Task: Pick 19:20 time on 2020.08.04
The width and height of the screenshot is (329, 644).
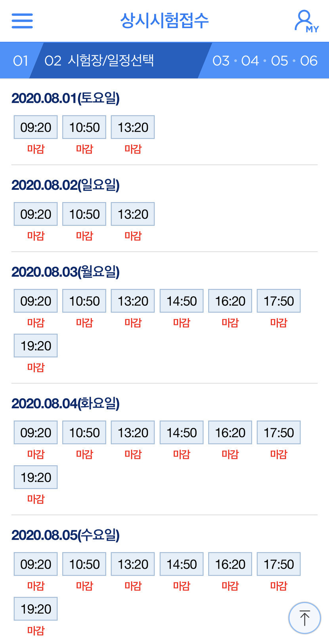Action: [36, 477]
